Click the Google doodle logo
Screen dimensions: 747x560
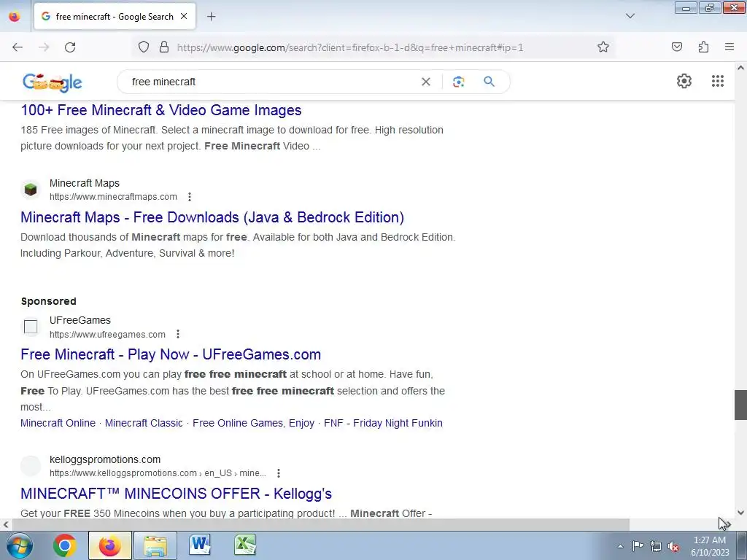coord(52,82)
